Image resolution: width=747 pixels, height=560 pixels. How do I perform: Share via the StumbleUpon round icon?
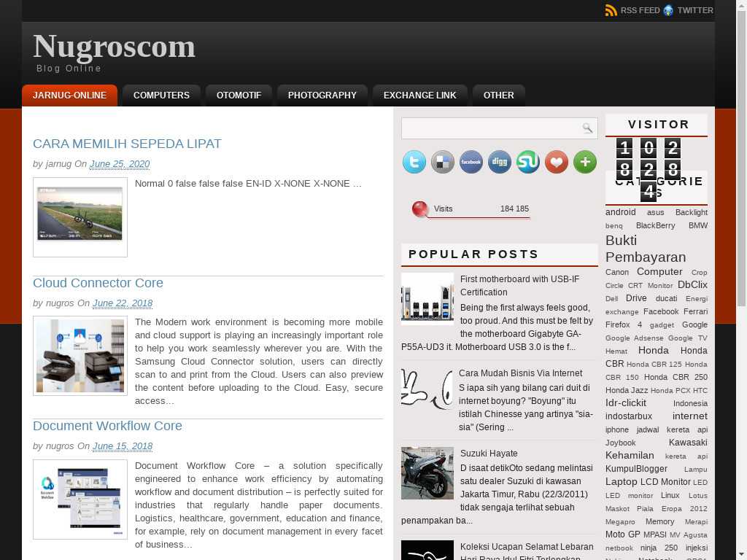pyautogui.click(x=528, y=162)
